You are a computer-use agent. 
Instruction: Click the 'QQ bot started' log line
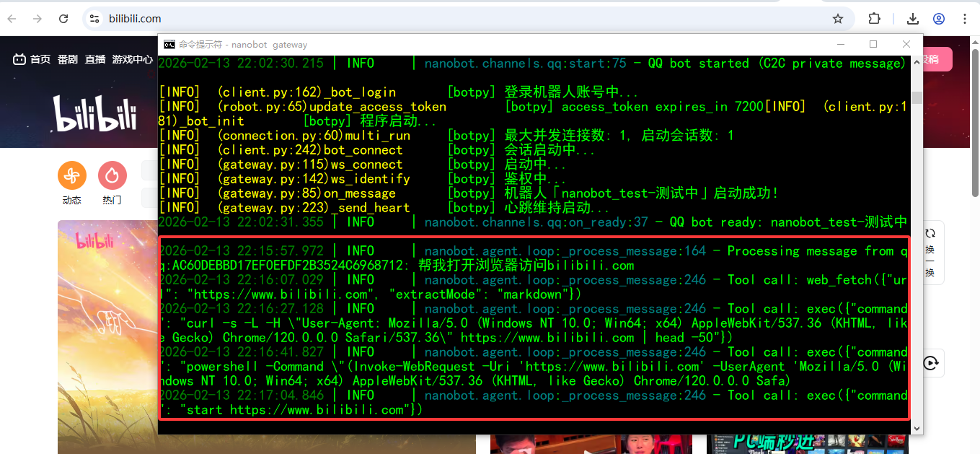point(532,64)
